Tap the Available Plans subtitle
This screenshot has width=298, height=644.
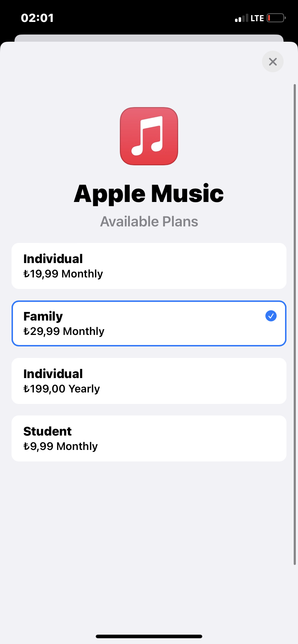[x=149, y=222]
